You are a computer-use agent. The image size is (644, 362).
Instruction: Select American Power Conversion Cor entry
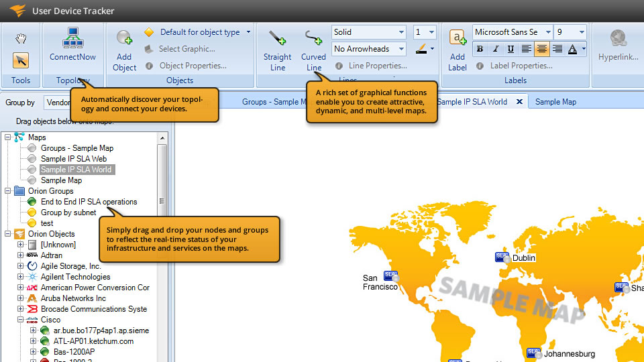(95, 288)
